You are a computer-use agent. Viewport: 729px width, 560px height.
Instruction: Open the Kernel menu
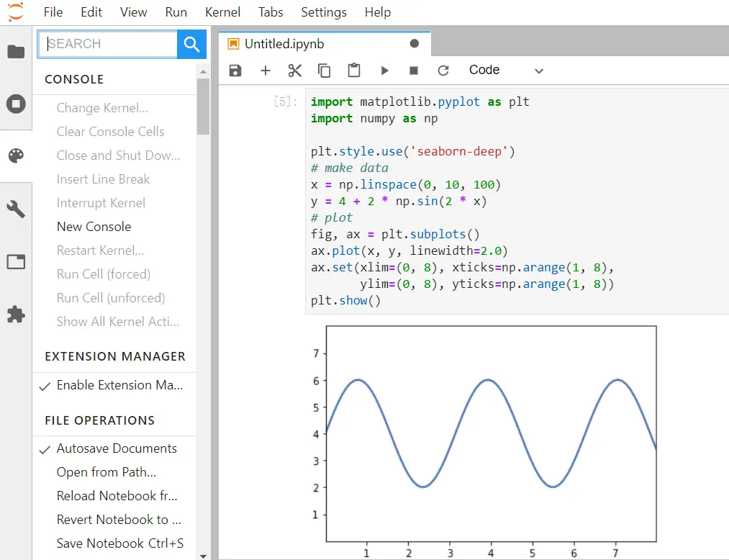pos(222,12)
